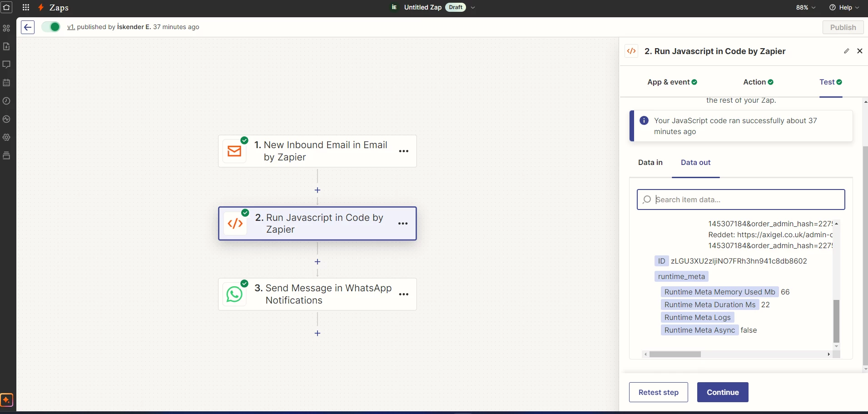
Task: Open the Help dropdown menu
Action: coord(844,7)
